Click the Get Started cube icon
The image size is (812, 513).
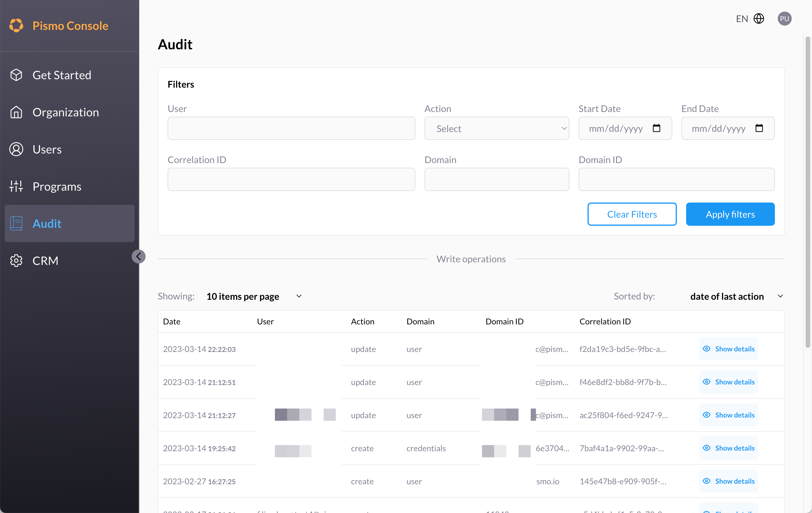[16, 75]
